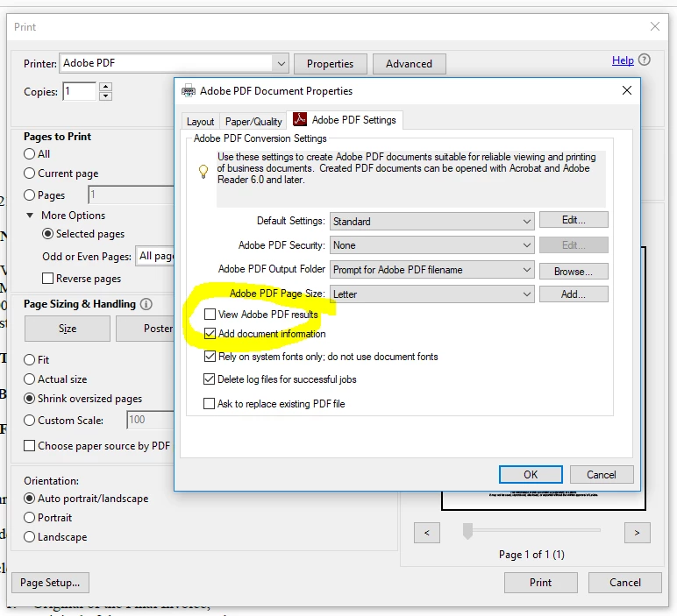Viewport: 677px width, 616px height.
Task: Confirm properties dialog with OK
Action: pos(531,475)
